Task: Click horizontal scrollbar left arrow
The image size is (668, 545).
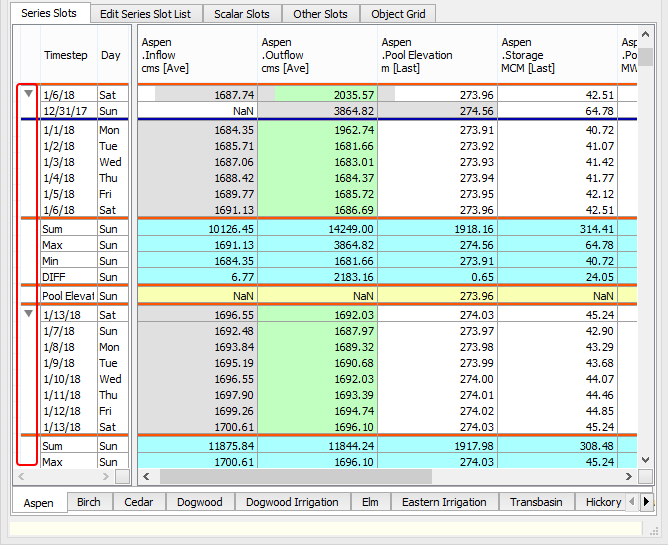Action: click(x=146, y=477)
